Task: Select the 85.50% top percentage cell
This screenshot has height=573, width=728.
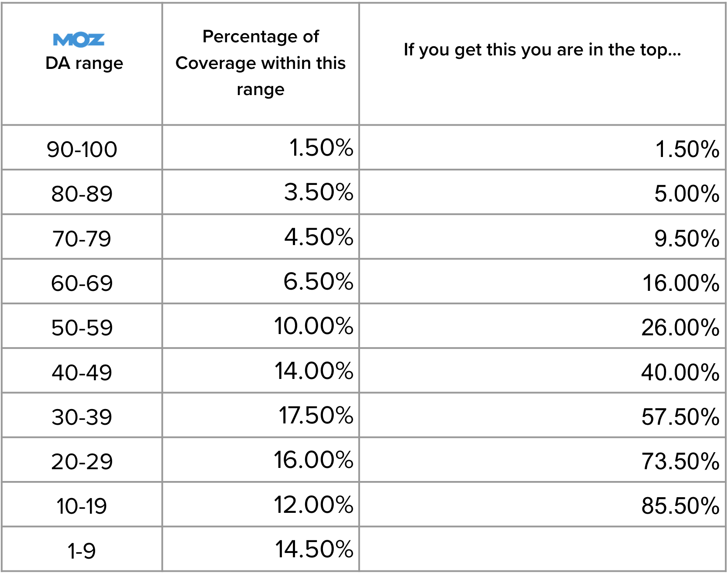Action: click(x=680, y=506)
